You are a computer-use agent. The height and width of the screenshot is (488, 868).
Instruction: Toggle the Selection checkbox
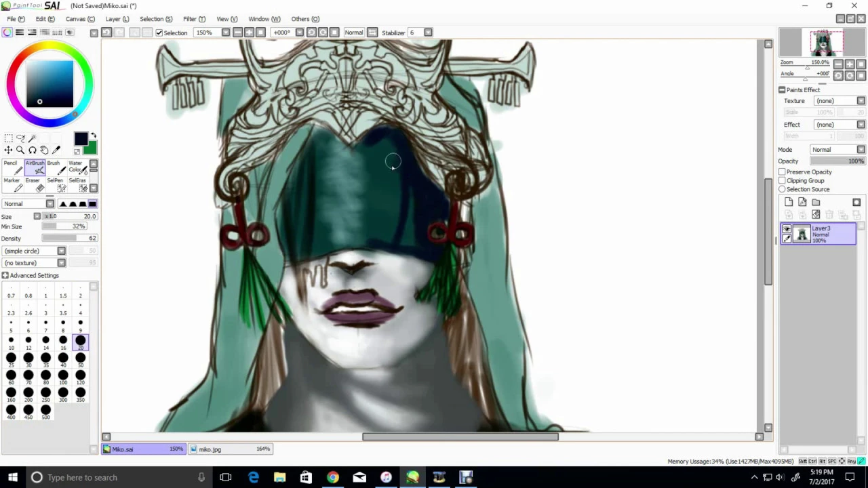(159, 33)
